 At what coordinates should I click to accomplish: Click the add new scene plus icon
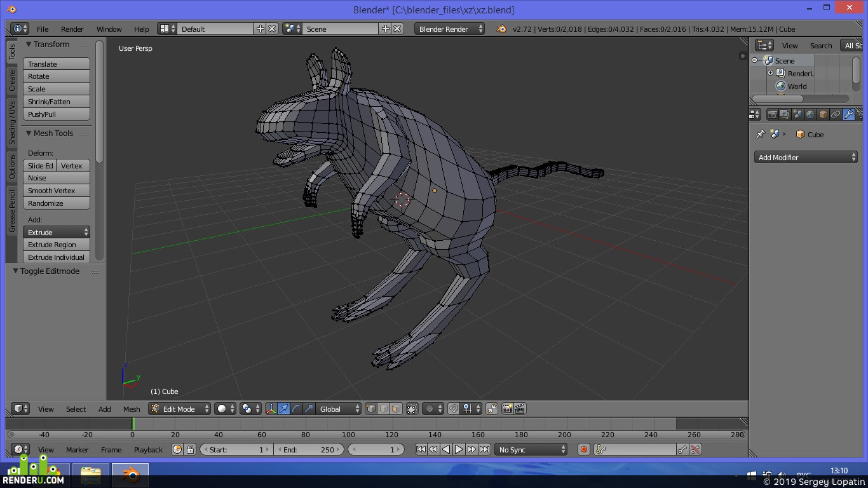pos(386,29)
